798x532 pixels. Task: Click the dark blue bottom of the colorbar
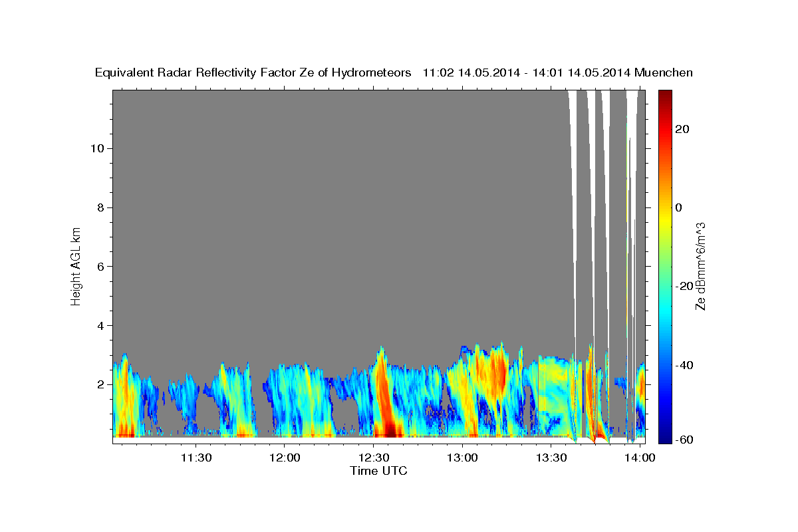[664, 438]
